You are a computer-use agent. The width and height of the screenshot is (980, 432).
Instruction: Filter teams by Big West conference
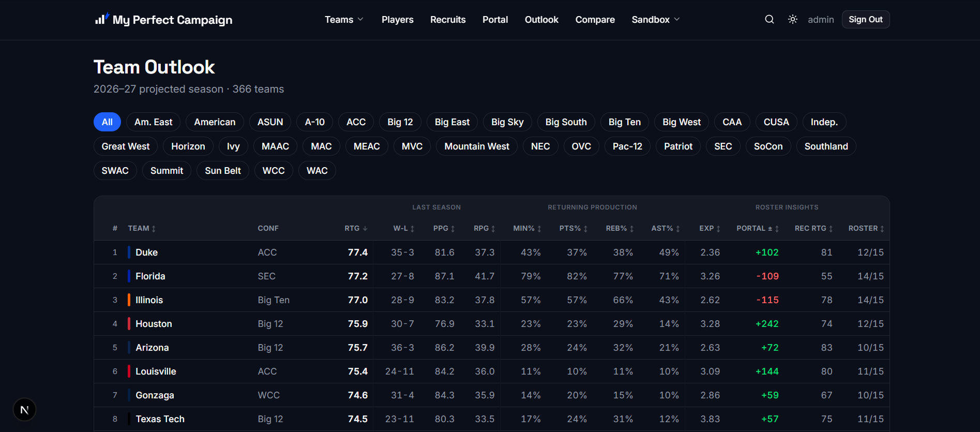point(682,122)
